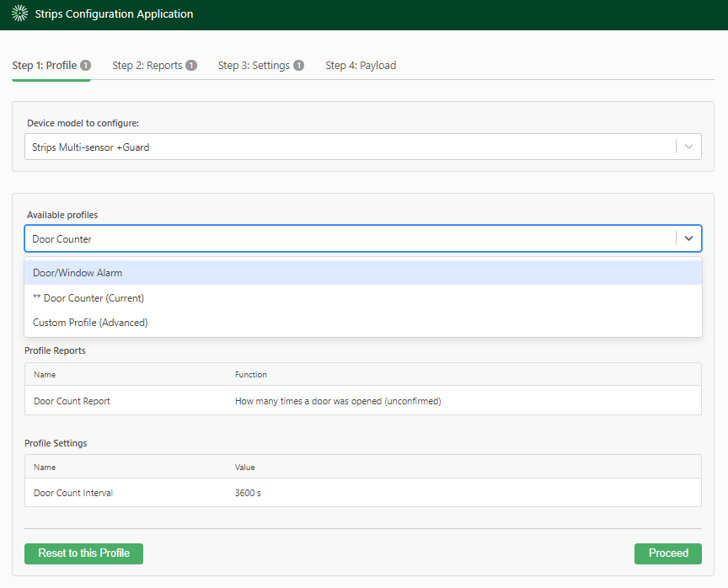Click the badge on Step 2: Reports
The width and height of the screenshot is (728, 588).
(191, 66)
